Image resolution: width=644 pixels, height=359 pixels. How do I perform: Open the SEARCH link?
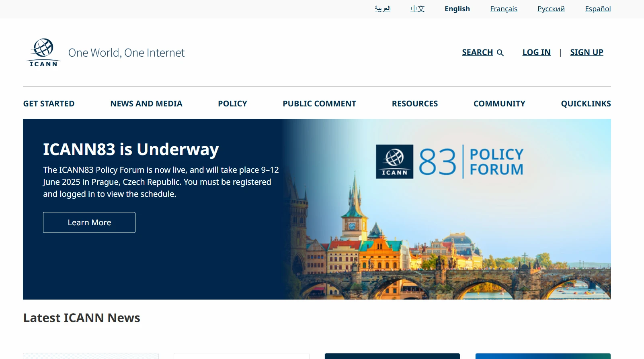pos(478,52)
